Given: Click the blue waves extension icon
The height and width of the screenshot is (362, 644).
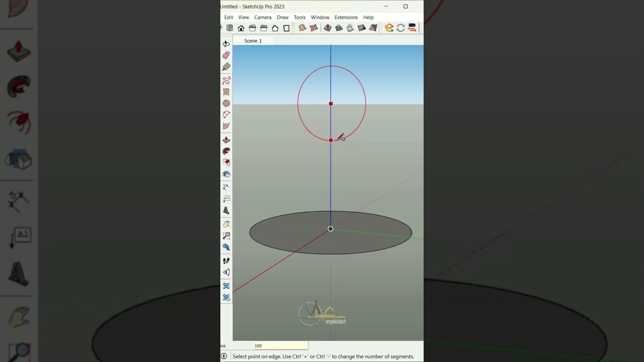Looking at the screenshot, I should pyautogui.click(x=226, y=286).
